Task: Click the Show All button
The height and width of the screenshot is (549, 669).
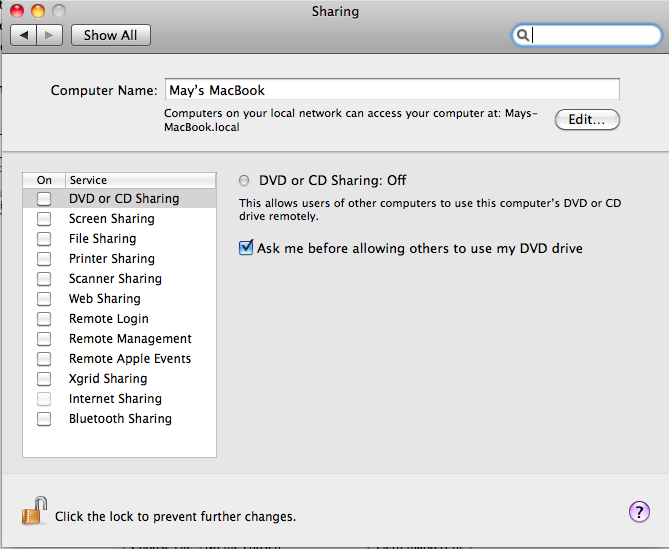Action: 111,35
